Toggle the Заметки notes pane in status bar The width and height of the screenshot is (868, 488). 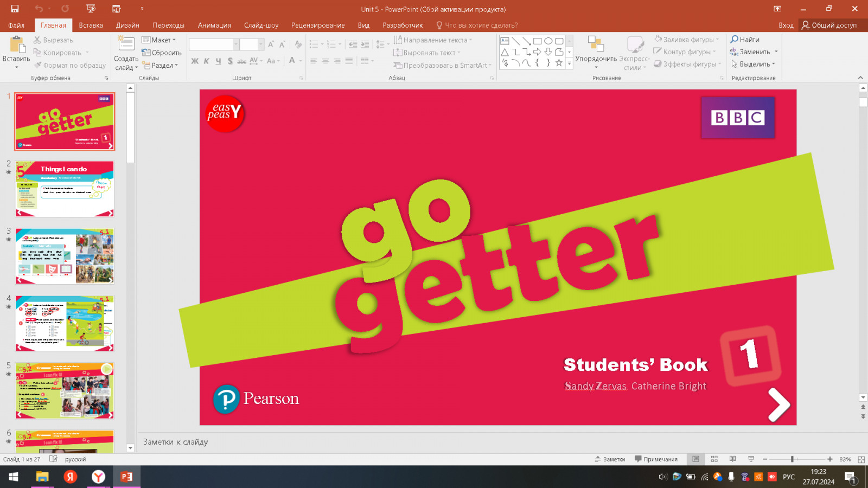tap(610, 459)
